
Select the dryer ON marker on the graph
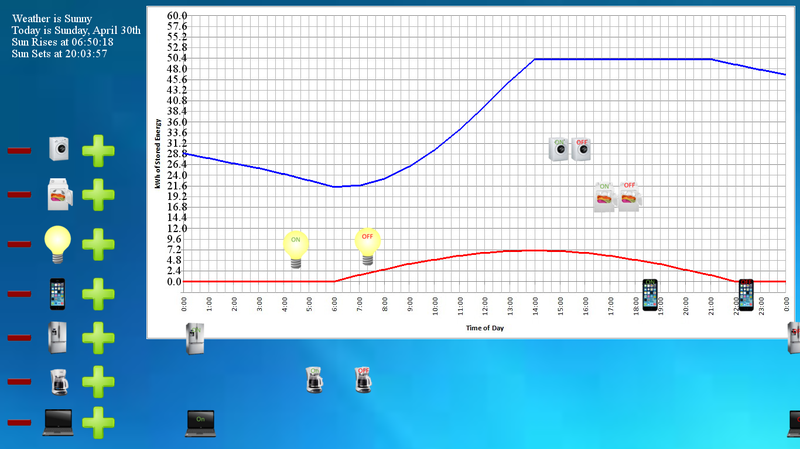pos(603,195)
